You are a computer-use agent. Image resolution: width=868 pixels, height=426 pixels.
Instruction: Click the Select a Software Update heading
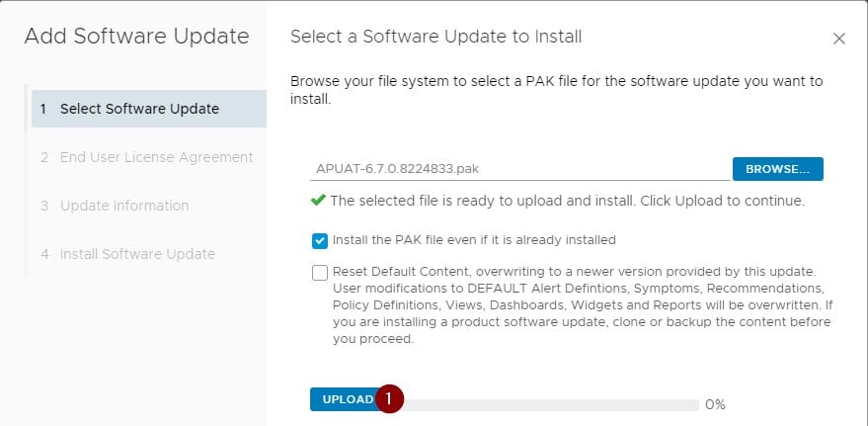pos(435,38)
